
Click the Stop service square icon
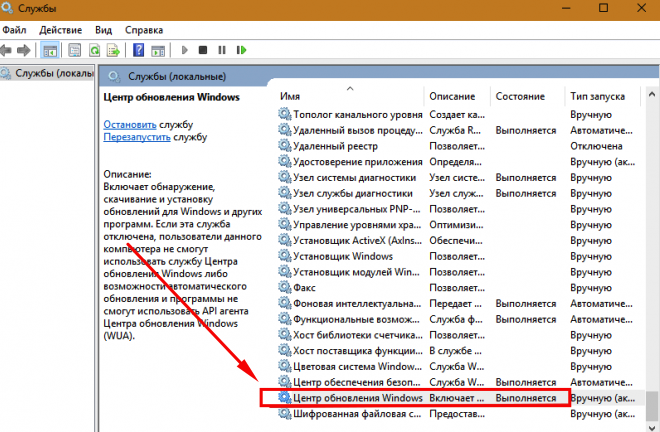tap(203, 50)
